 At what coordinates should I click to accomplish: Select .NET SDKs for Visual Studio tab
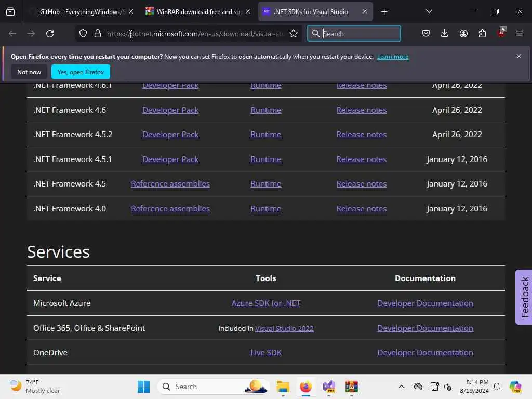315,12
